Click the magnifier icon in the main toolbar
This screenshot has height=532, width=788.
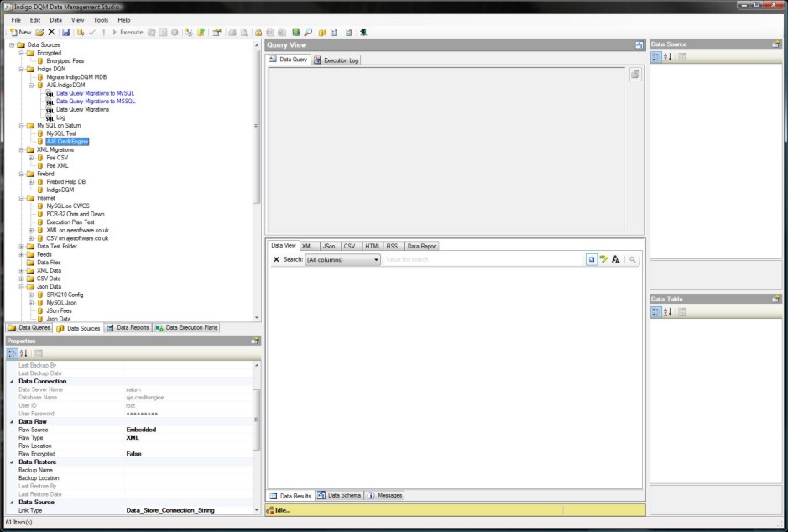308,32
